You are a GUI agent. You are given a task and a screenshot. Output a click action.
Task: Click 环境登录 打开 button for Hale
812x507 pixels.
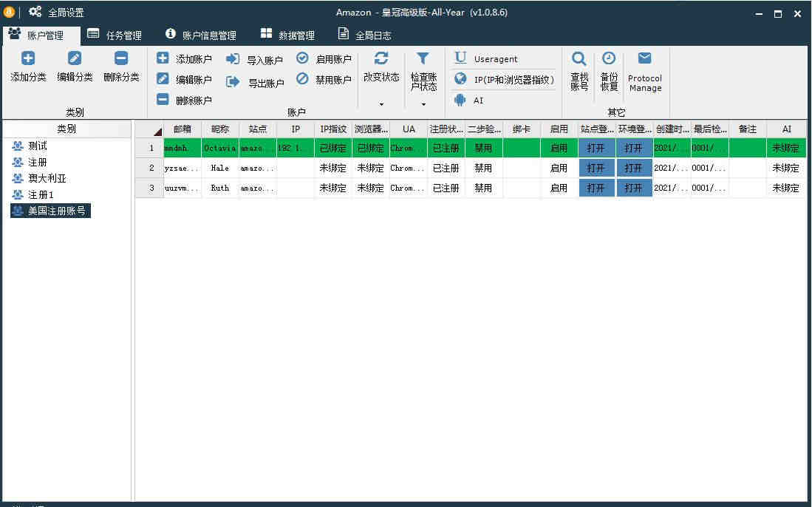point(634,169)
